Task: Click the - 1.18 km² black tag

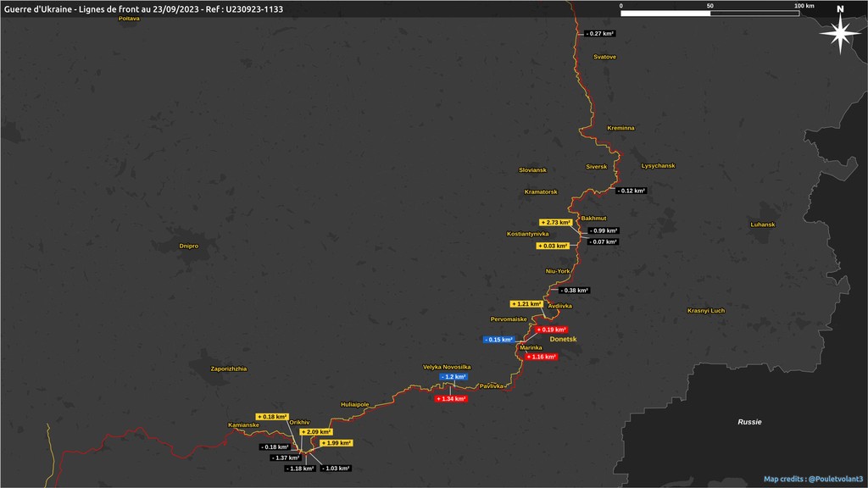Action: [301, 469]
